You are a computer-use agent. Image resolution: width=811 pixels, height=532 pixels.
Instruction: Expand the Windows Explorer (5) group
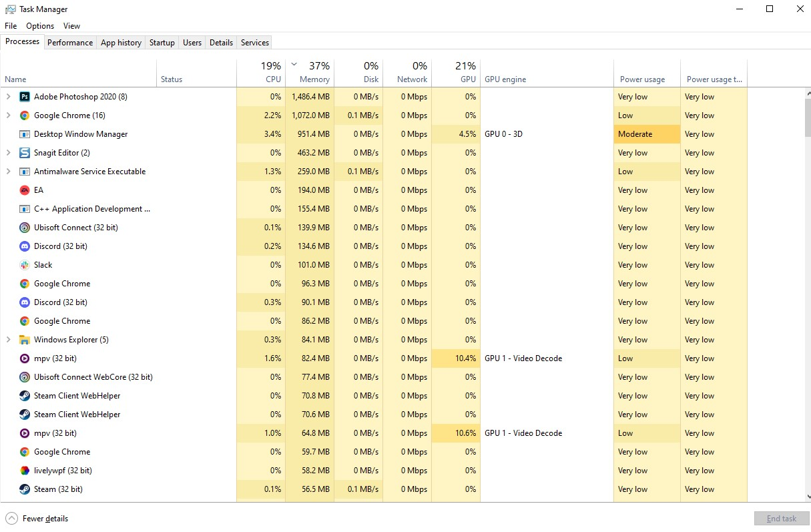tap(8, 340)
